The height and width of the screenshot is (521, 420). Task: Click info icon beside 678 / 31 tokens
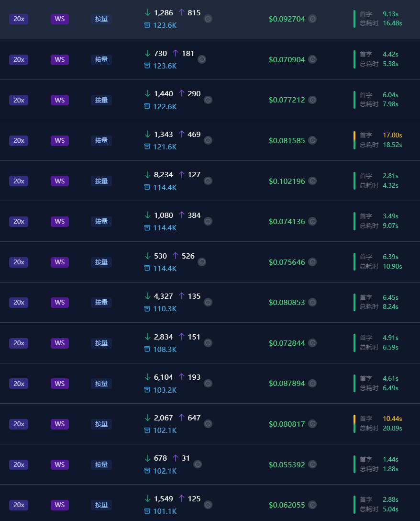pyautogui.click(x=198, y=464)
